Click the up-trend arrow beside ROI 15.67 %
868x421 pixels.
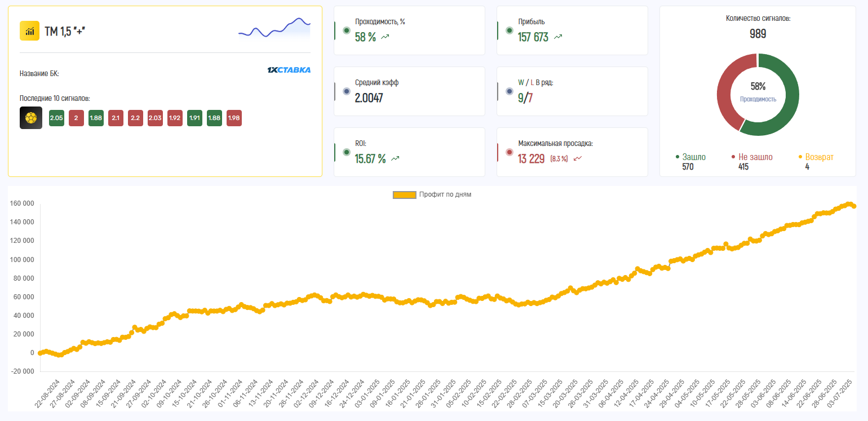pos(395,159)
